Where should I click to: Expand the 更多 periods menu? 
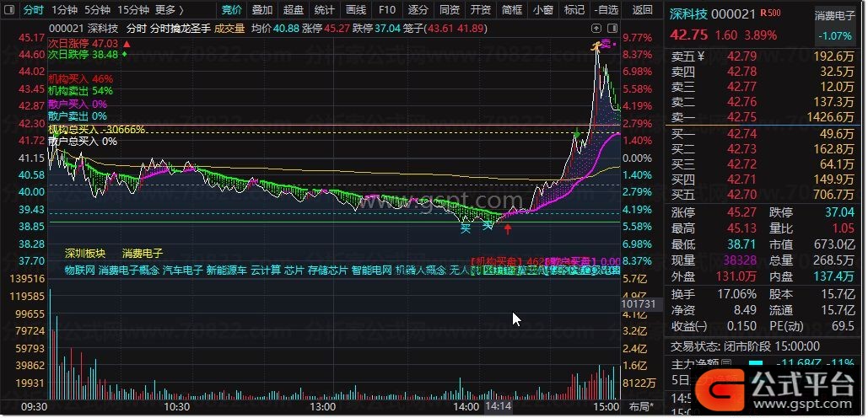(x=169, y=10)
